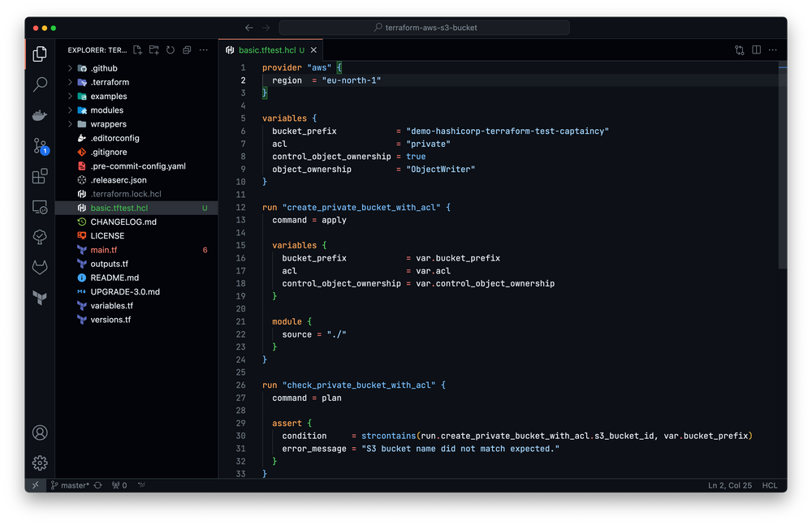Open the Remote Explorer view
812x525 pixels.
(40, 207)
